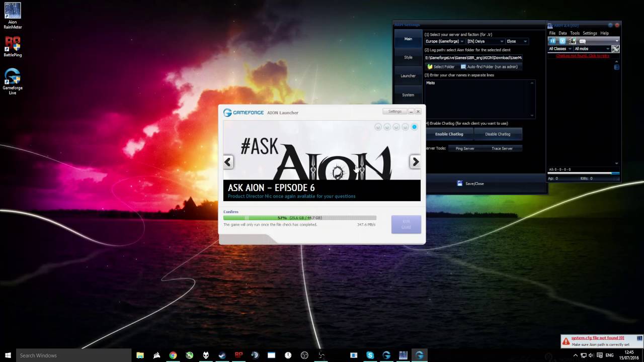Click stop icon in ARM toolbar
This screenshot has height=362, width=644.
pos(562,41)
